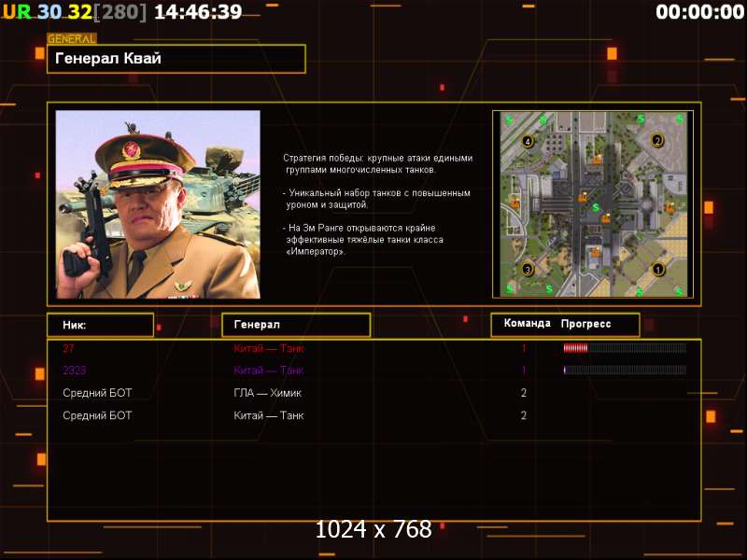
Task: Click the 14:46:39 clock overlay
Action: (x=198, y=12)
